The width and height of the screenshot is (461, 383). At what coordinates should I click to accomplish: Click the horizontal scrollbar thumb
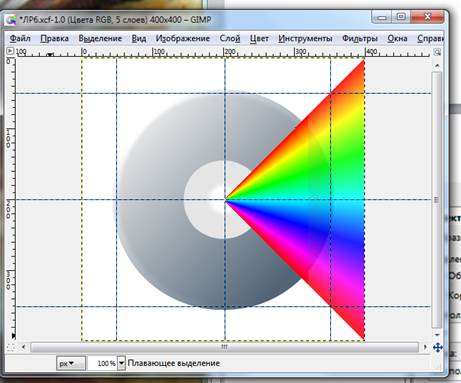[224, 347]
